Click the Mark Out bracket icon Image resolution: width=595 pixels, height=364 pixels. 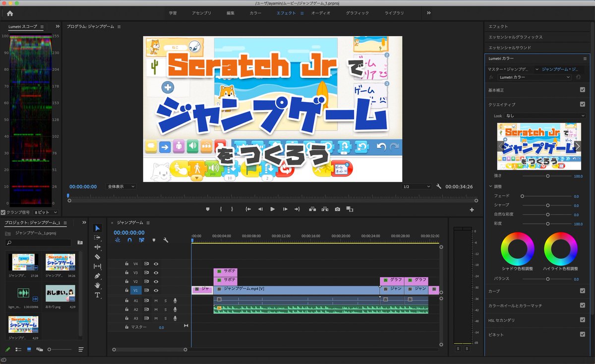click(x=232, y=209)
